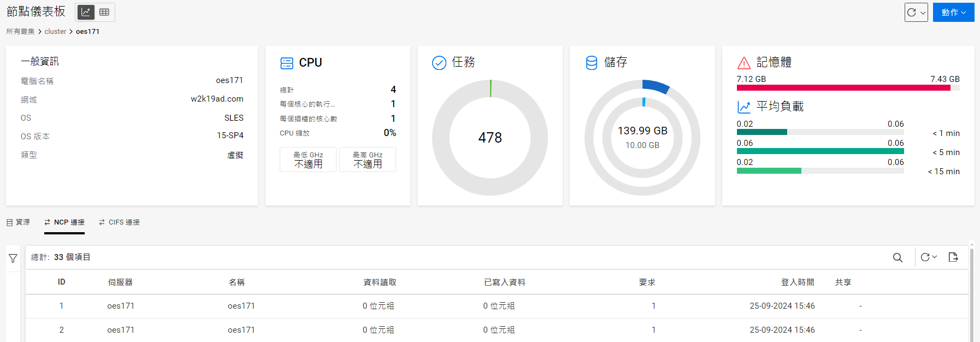Sort table by 登入時間 column header
This screenshot has height=342, width=980.
(x=797, y=282)
